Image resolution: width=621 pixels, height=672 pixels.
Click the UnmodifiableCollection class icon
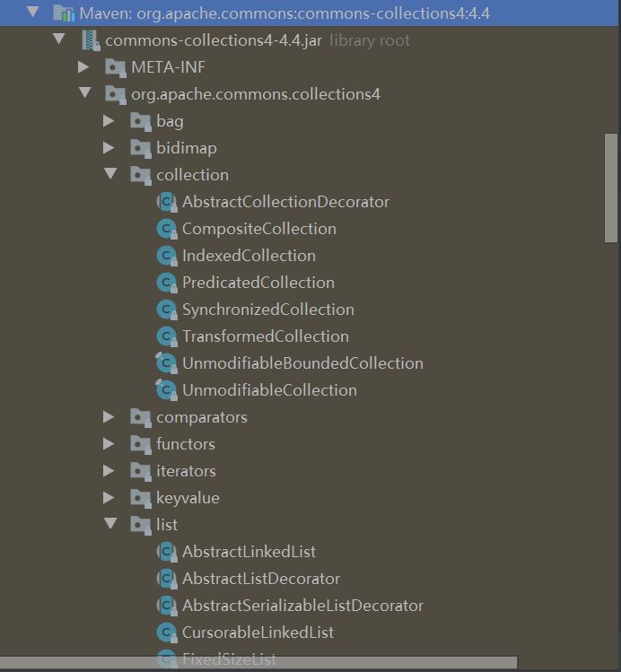[166, 390]
